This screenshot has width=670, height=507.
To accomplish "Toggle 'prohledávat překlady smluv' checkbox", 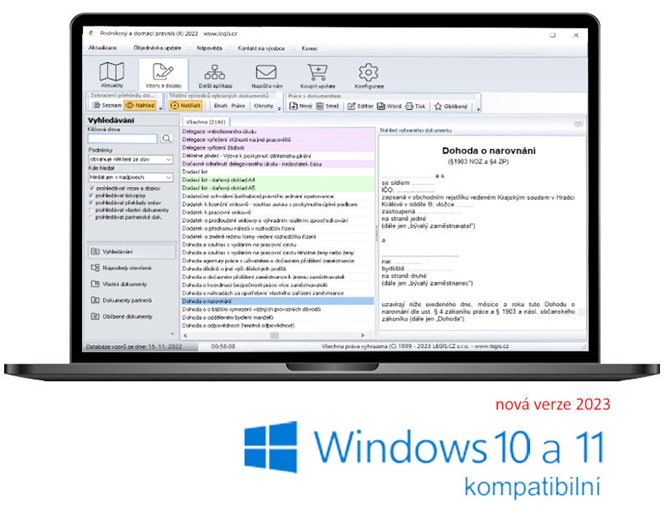I will [91, 202].
